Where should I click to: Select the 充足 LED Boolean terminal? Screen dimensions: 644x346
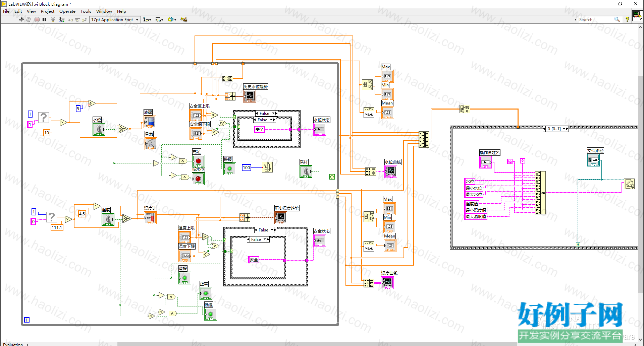[198, 161]
